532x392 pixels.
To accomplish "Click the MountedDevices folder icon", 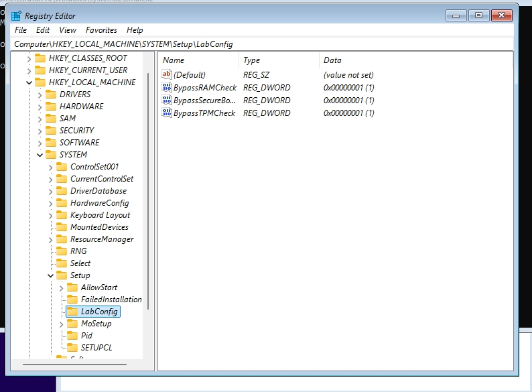I will pyautogui.click(x=62, y=227).
